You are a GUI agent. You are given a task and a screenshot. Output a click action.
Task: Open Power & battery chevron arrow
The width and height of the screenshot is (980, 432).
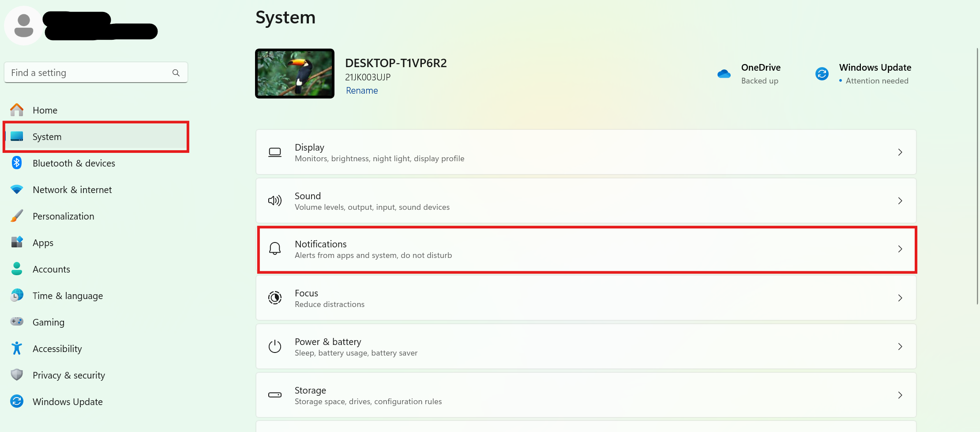pyautogui.click(x=900, y=347)
